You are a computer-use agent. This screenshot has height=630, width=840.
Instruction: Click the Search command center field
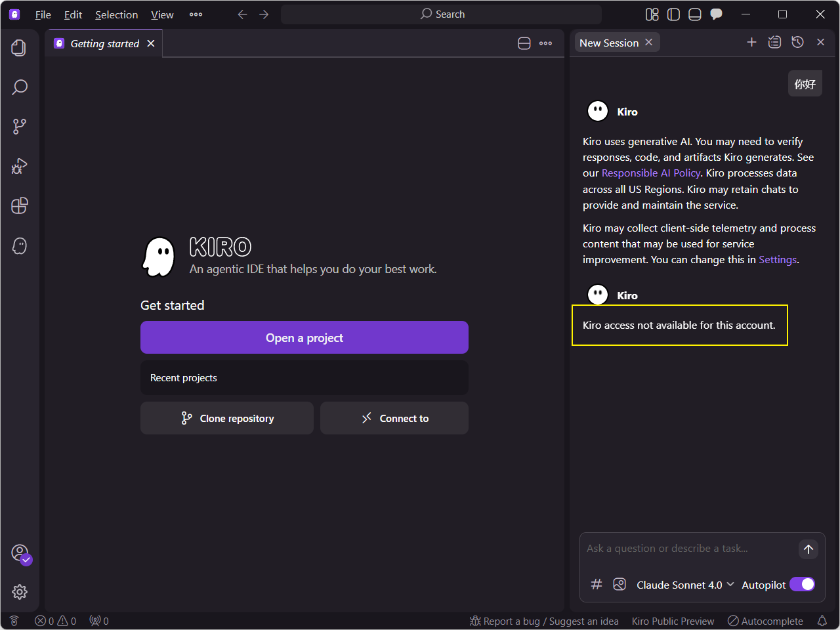pos(441,14)
